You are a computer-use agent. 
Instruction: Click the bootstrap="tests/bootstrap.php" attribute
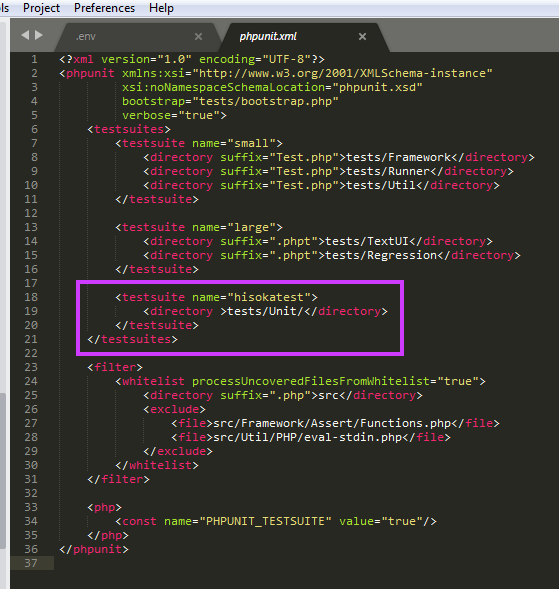(230, 101)
